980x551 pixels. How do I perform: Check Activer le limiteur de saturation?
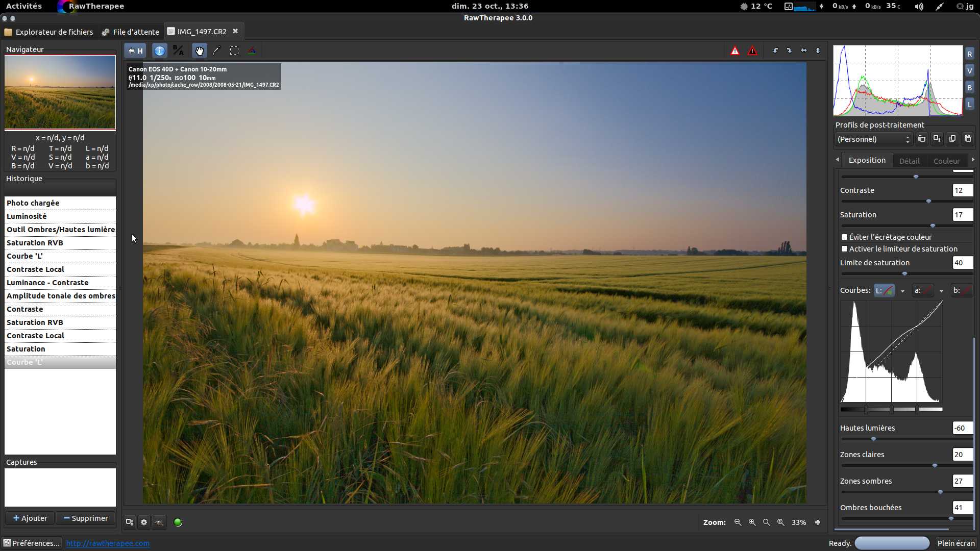pos(844,249)
